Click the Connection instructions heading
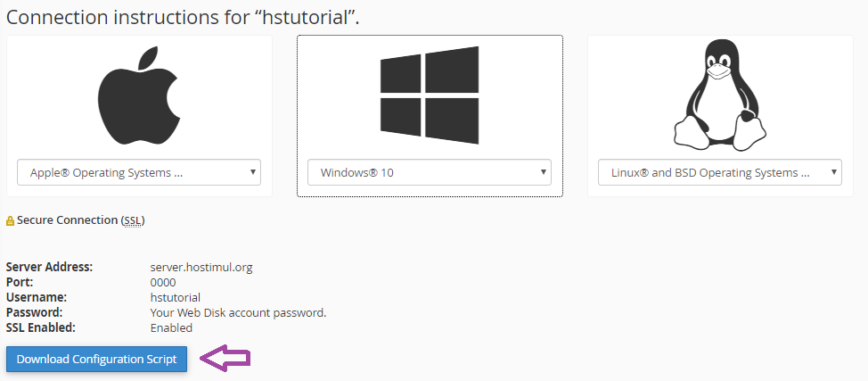The image size is (868, 381). point(183,18)
